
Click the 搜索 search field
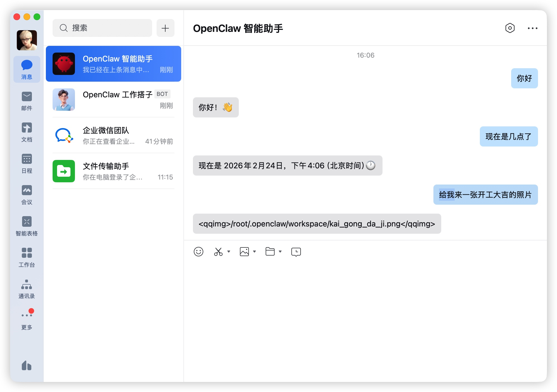(102, 28)
